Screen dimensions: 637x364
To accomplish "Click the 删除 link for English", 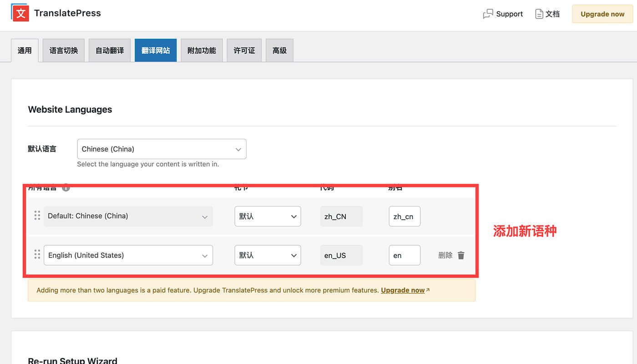I will (445, 255).
